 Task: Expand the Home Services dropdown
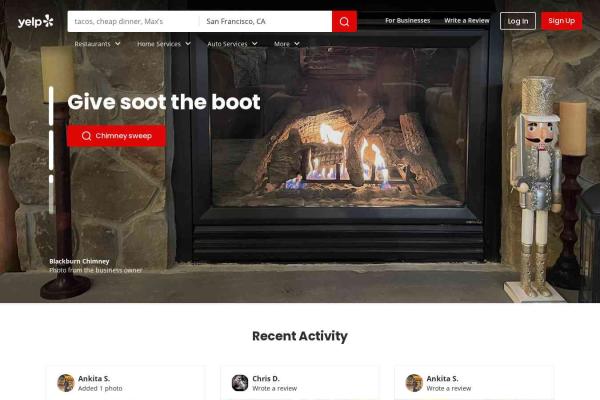(164, 44)
